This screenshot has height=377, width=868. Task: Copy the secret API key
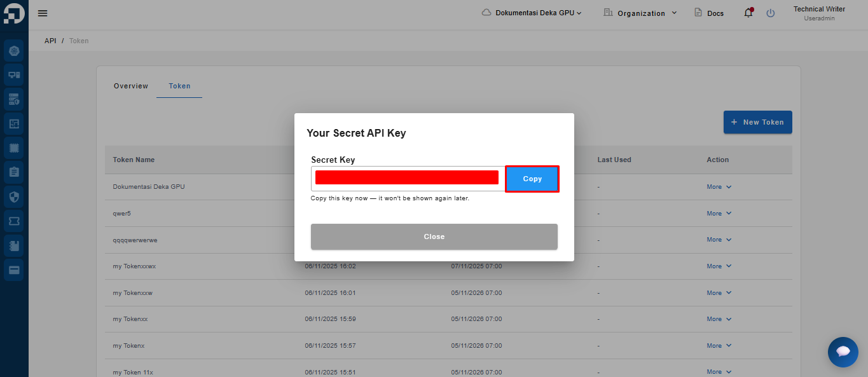tap(532, 179)
